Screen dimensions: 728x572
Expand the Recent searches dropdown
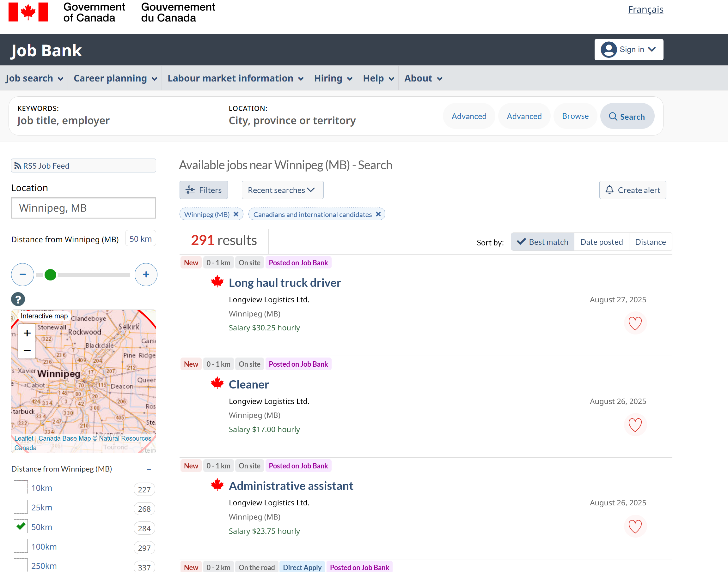pos(282,190)
